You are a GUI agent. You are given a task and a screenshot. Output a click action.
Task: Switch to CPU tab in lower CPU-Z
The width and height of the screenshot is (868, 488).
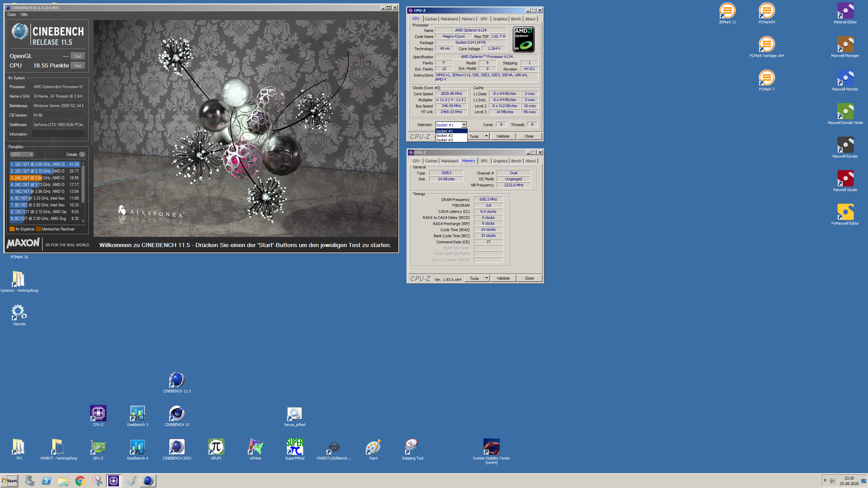tap(416, 161)
